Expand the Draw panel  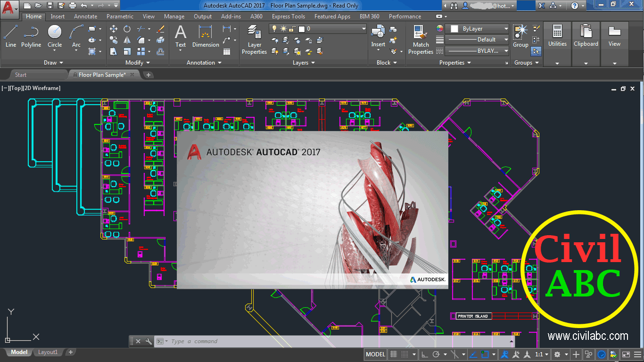pos(53,63)
